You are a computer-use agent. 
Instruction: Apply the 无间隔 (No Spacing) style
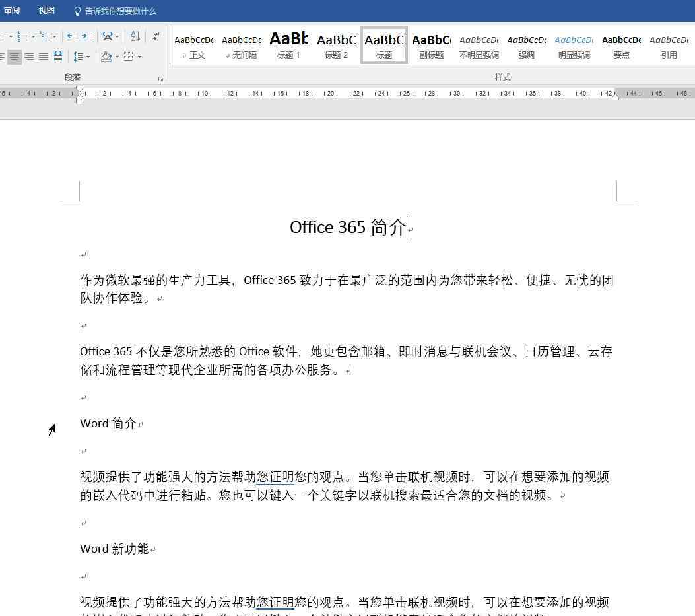(x=242, y=46)
